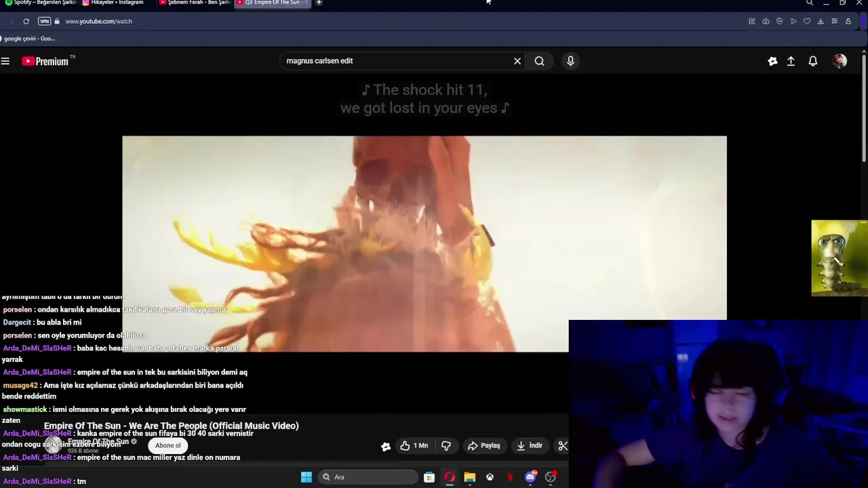
Task: Click username showmastick in chat
Action: coord(25,409)
